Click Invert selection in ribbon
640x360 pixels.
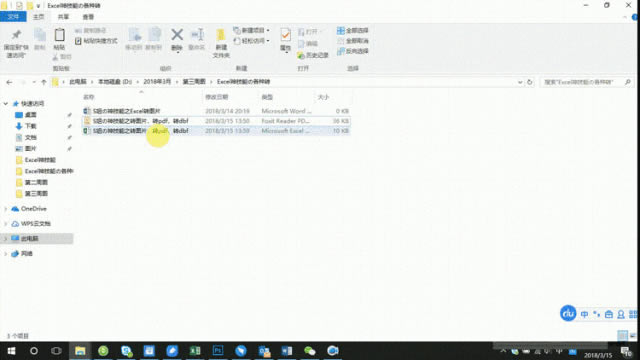(x=353, y=51)
